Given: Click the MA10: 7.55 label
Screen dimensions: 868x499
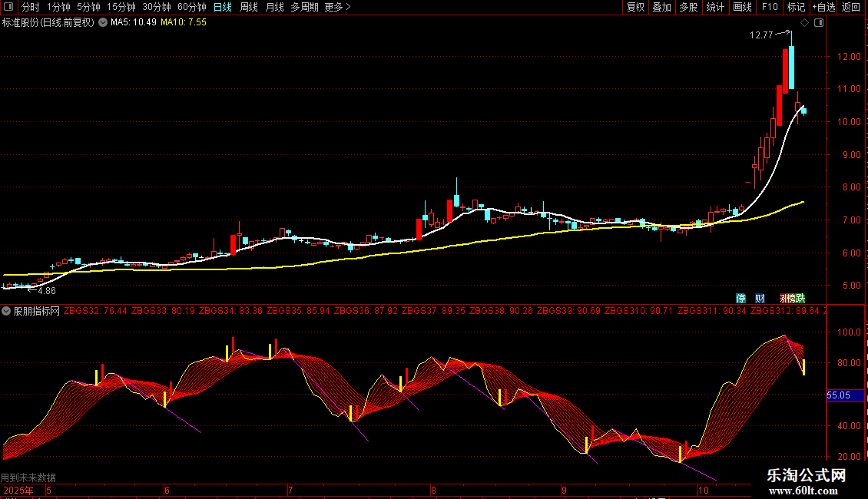Looking at the screenshot, I should tap(184, 22).
